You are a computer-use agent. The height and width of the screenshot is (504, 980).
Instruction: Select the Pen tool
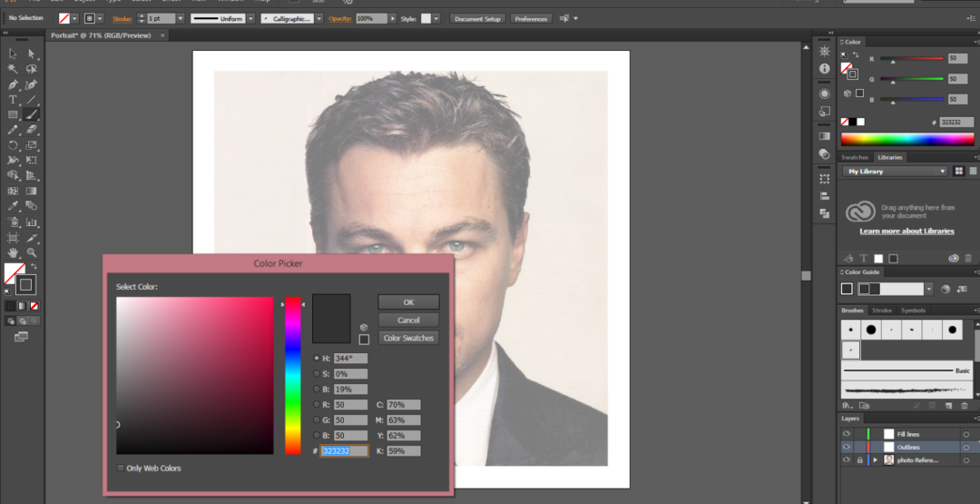tap(13, 84)
